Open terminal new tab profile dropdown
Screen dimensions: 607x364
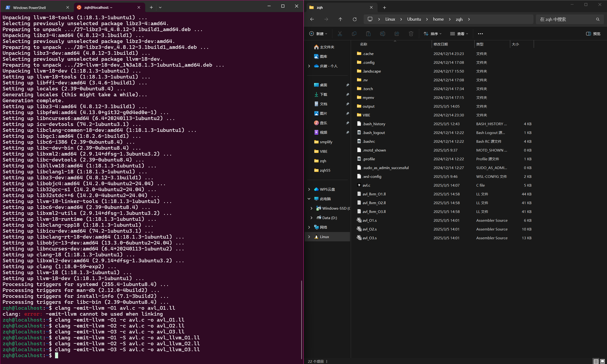[160, 7]
